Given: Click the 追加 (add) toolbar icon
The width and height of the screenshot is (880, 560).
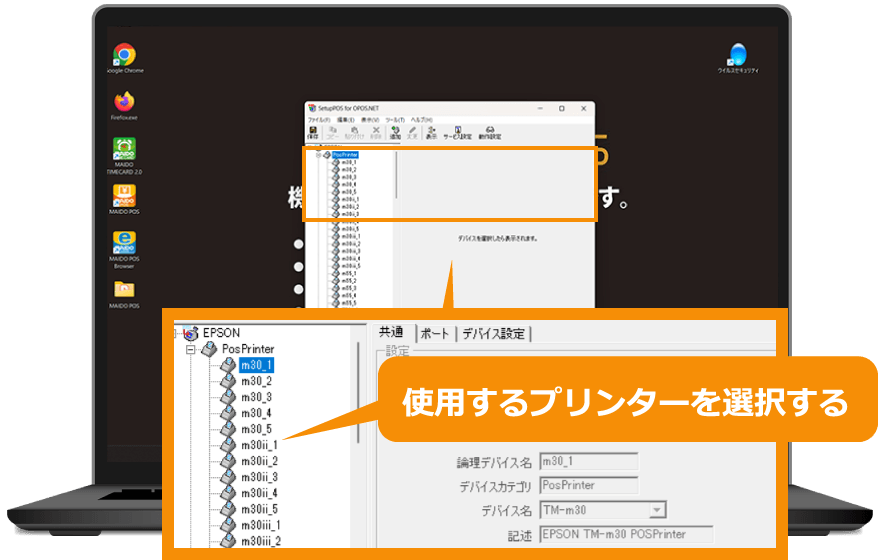Looking at the screenshot, I should [x=395, y=133].
